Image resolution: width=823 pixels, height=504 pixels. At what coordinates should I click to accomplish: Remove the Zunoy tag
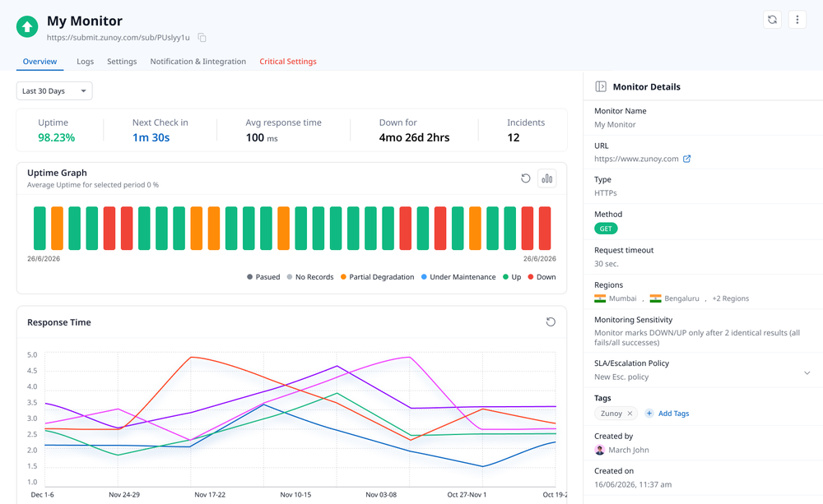(630, 414)
